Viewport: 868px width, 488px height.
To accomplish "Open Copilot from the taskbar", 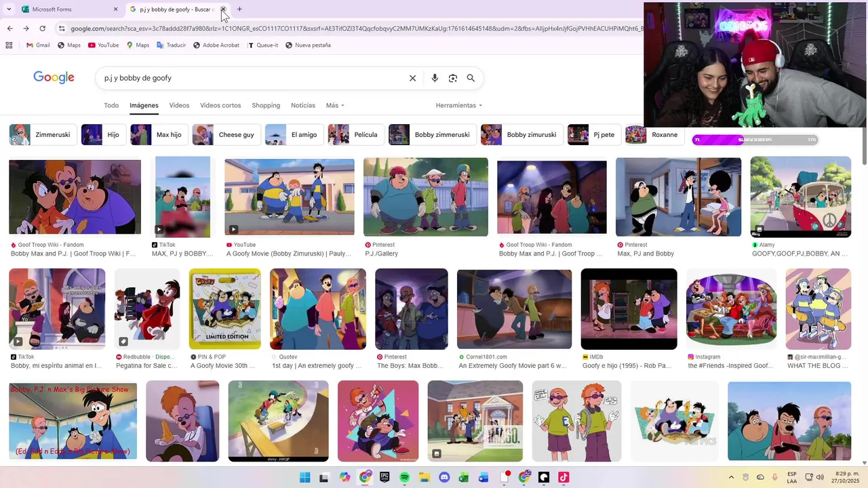I will tap(344, 477).
